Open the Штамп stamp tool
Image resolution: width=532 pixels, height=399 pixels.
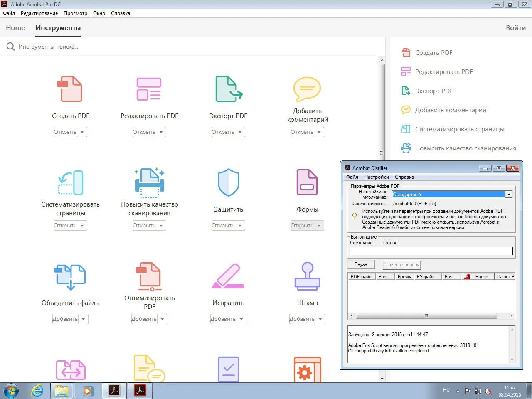(307, 276)
